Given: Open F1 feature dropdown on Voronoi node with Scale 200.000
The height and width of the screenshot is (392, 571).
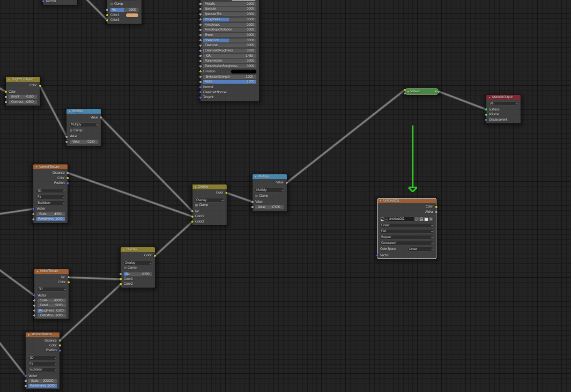Looking at the screenshot, I should tap(42, 364).
